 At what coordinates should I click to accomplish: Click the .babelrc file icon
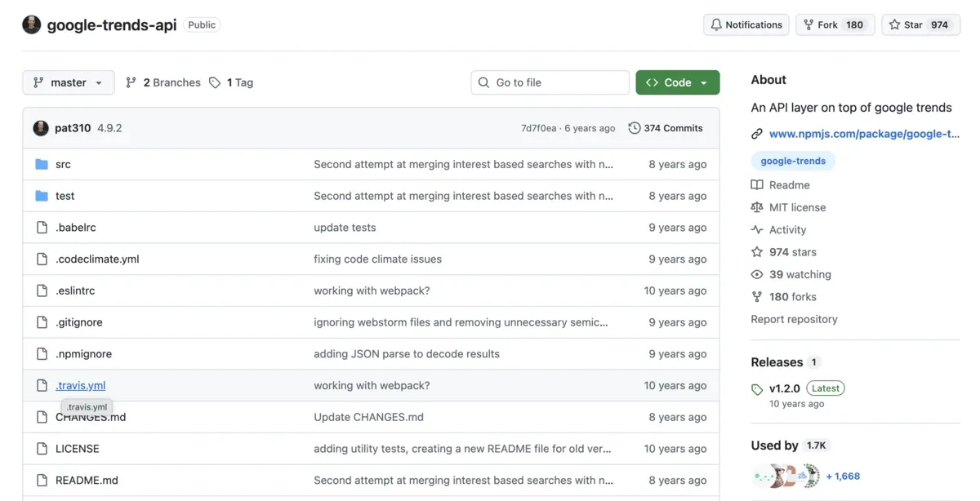tap(42, 228)
